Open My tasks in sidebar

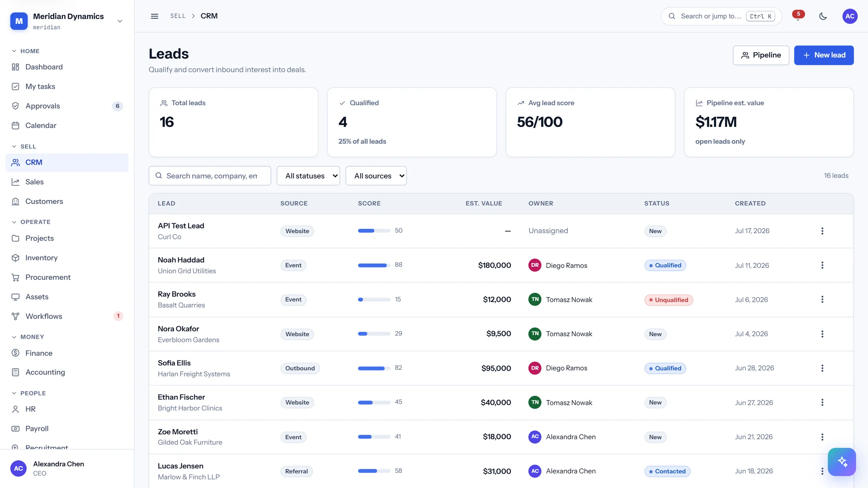[67, 86]
